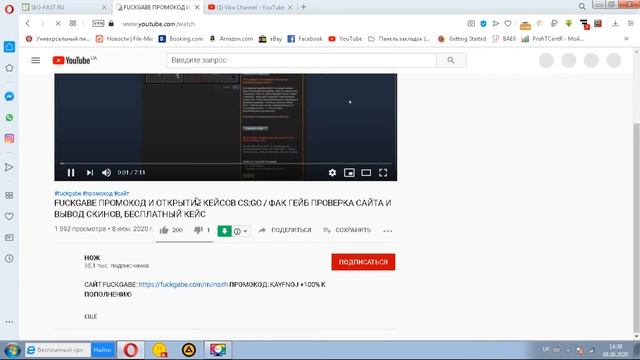
Task: Open the Getting Started bookmark
Action: coord(462,39)
